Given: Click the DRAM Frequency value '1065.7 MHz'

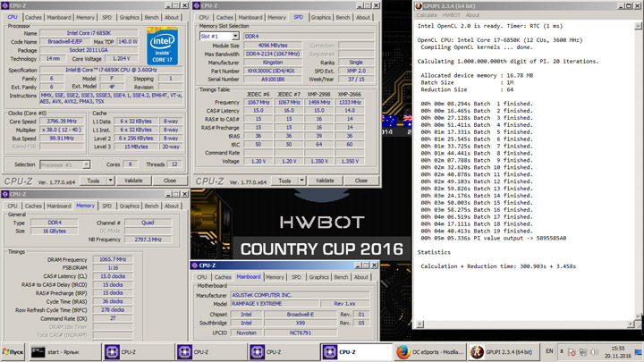Looking at the screenshot, I should click(x=113, y=259).
